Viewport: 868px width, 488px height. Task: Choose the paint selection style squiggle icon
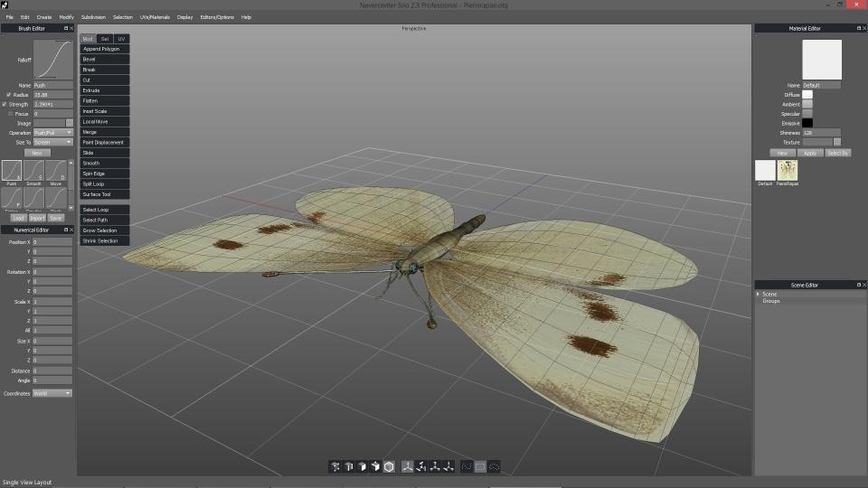click(x=467, y=466)
